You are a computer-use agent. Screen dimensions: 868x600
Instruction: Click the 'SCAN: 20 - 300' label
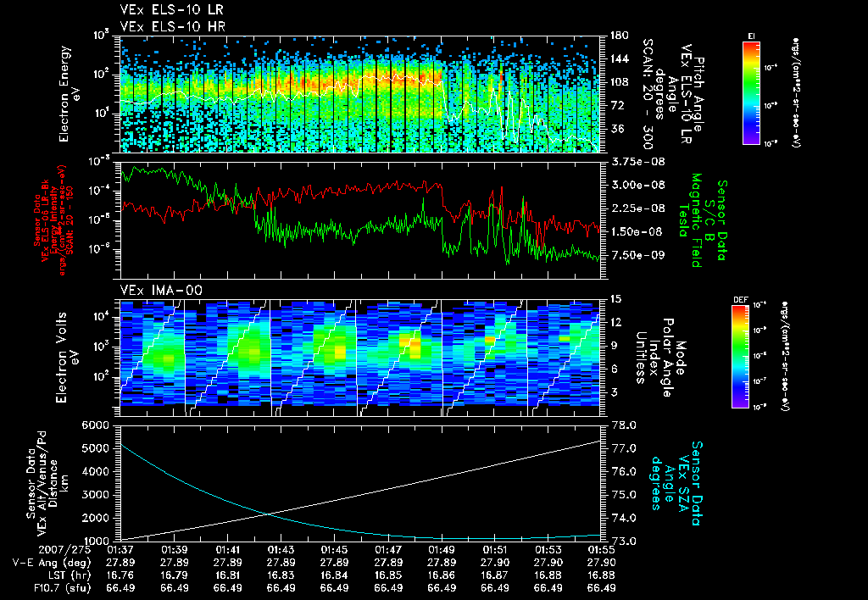point(648,93)
